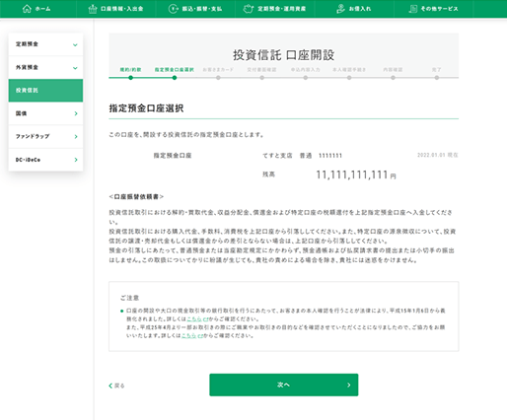Click the その他サービス document icon
Viewport: 507px width, 420px height.
click(413, 9)
